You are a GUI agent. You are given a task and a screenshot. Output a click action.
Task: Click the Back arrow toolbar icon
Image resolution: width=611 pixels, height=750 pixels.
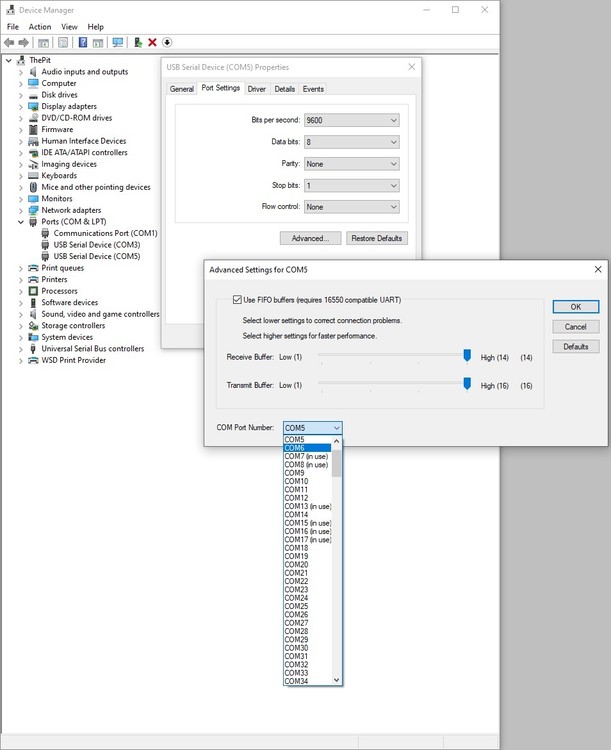(9, 43)
